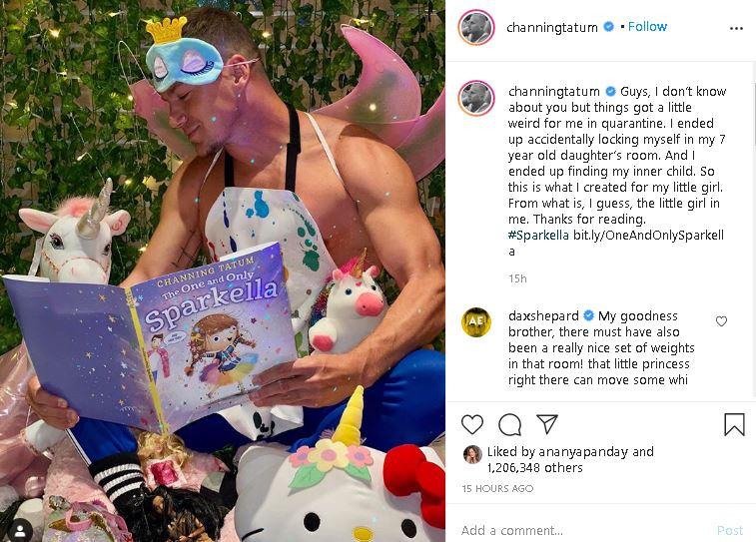Click the 15 HOURS AGO timestamp
Image resolution: width=756 pixels, height=542 pixels.
point(497,488)
